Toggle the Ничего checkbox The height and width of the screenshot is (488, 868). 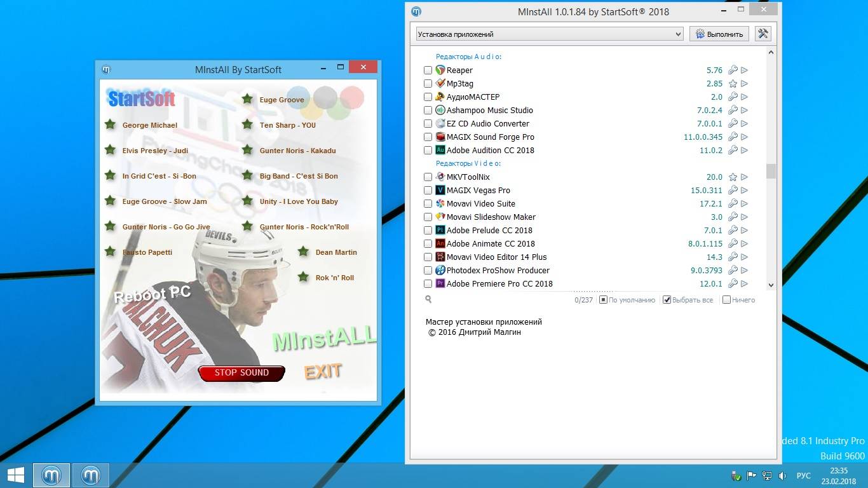click(726, 300)
